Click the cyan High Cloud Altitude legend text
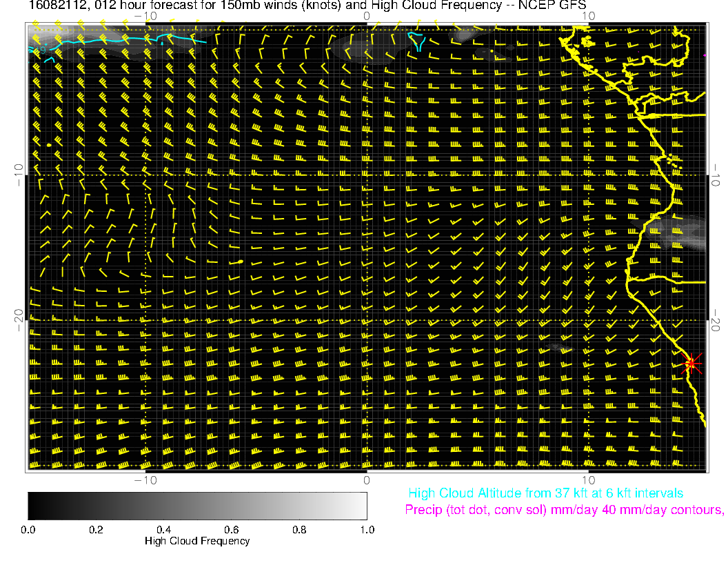This screenshot has height=563, width=728. click(x=545, y=493)
